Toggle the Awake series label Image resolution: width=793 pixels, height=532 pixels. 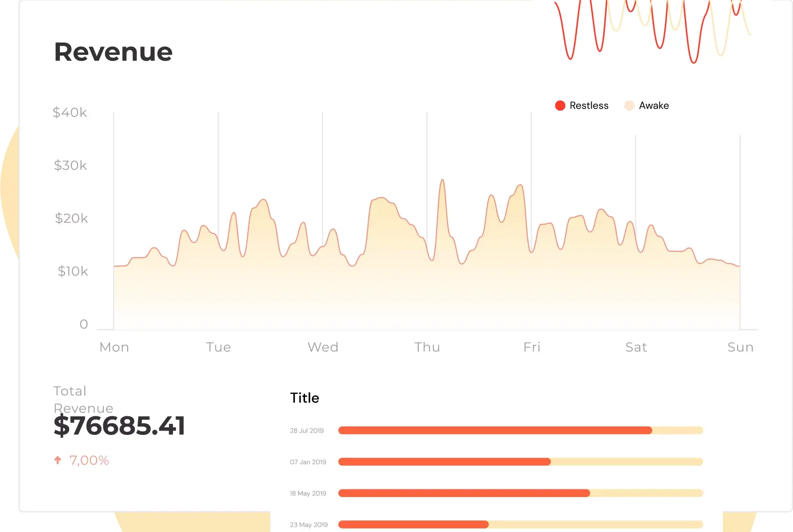(653, 106)
